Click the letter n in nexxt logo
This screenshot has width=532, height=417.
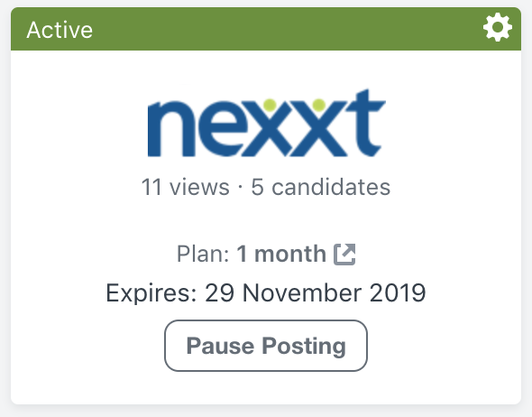coord(171,129)
